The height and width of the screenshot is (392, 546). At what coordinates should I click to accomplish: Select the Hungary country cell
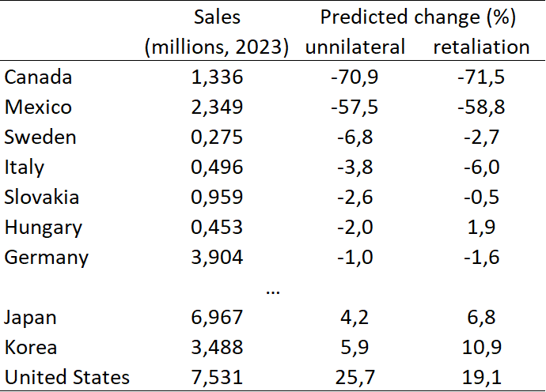[43, 227]
